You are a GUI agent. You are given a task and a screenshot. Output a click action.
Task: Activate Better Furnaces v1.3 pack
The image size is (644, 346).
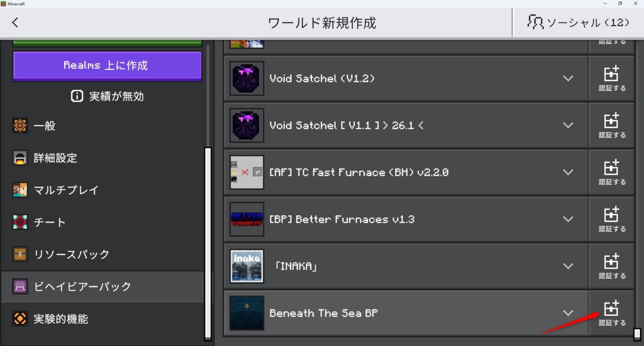pos(612,219)
